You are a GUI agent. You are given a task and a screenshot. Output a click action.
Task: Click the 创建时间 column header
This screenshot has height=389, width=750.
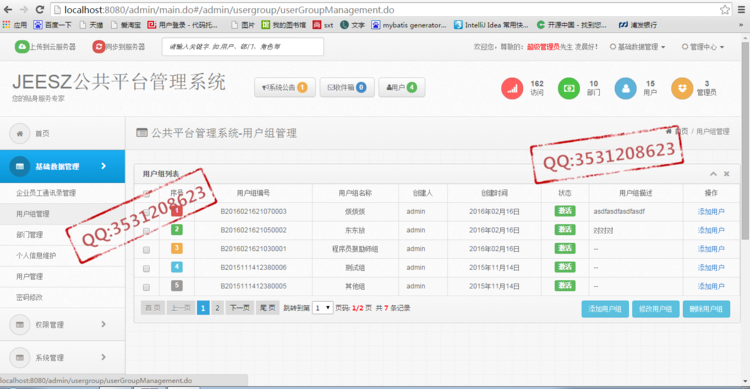tap(495, 193)
